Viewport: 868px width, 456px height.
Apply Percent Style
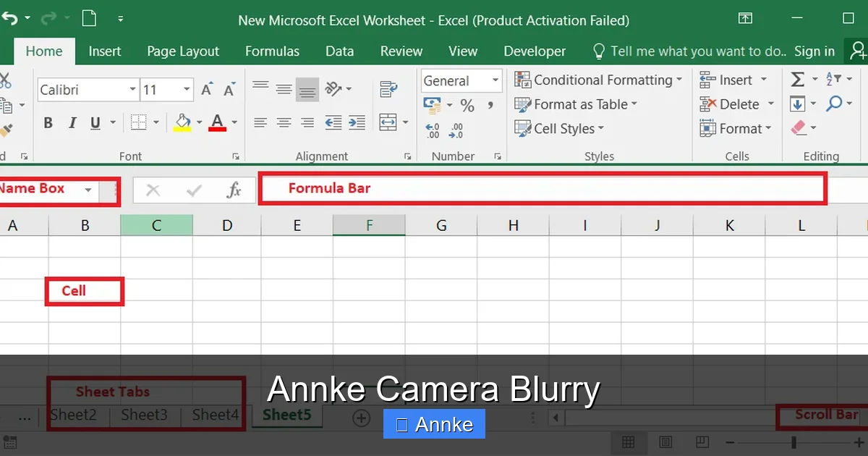coord(467,106)
